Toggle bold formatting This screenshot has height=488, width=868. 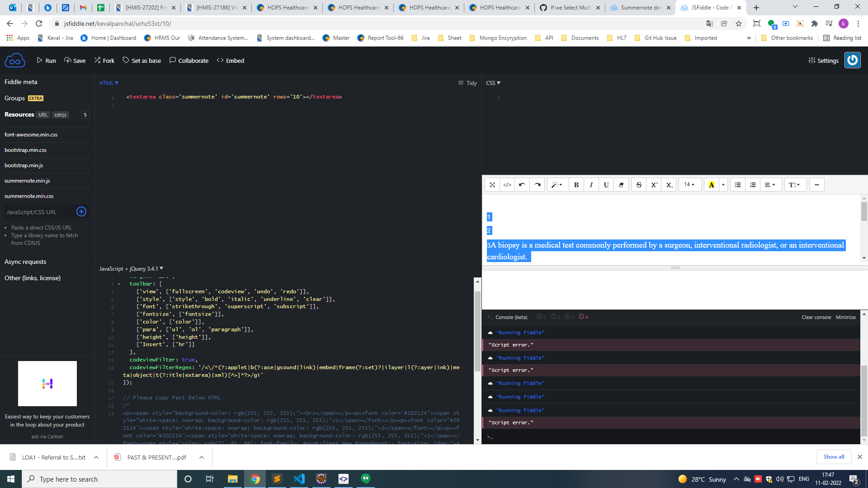(x=576, y=185)
